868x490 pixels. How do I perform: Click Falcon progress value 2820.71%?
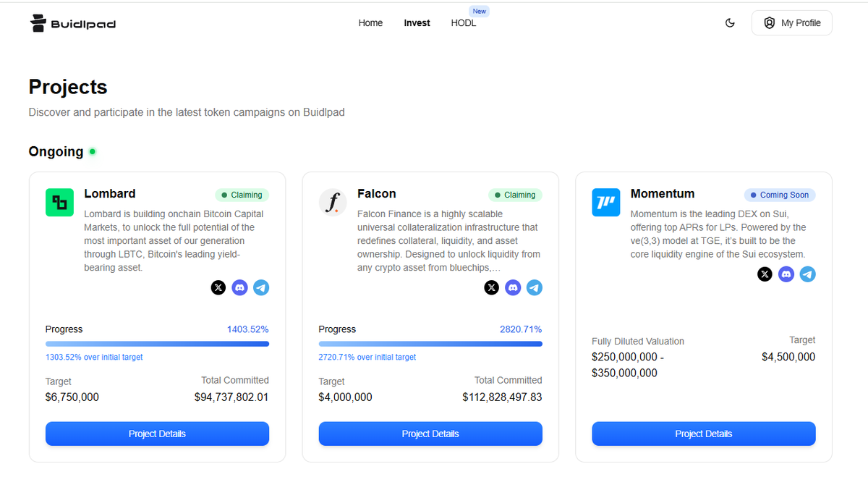(521, 329)
